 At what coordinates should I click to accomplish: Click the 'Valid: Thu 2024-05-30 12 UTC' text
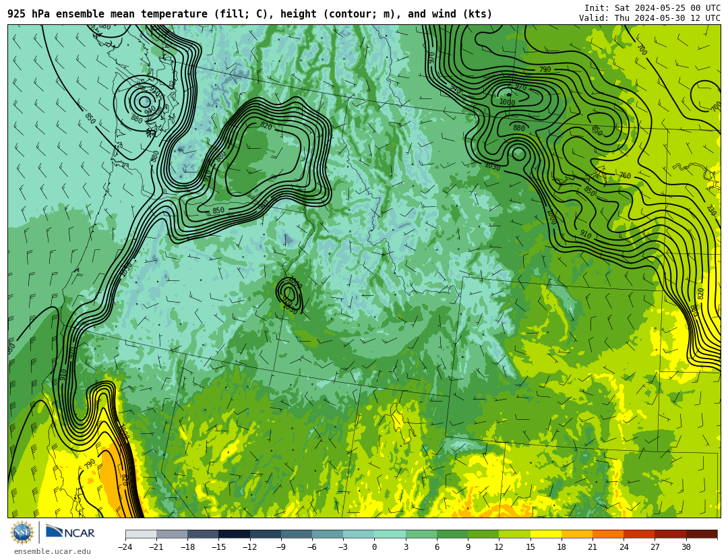650,18
